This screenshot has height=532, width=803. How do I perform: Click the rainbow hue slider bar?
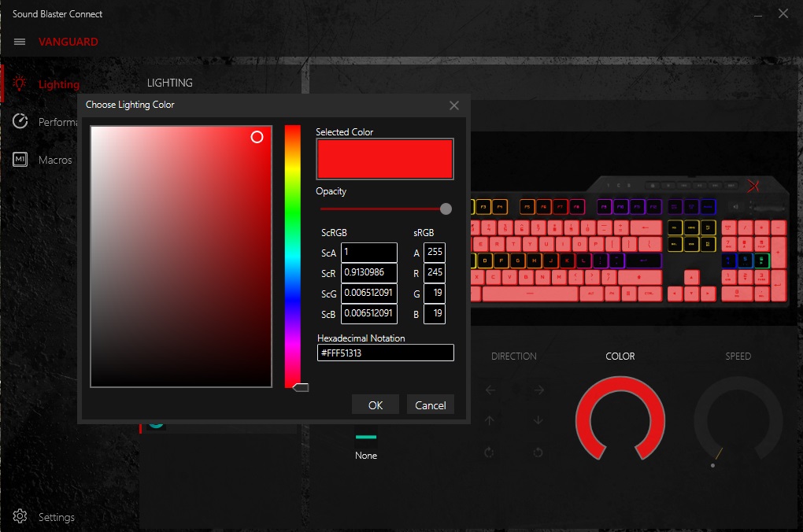click(292, 256)
